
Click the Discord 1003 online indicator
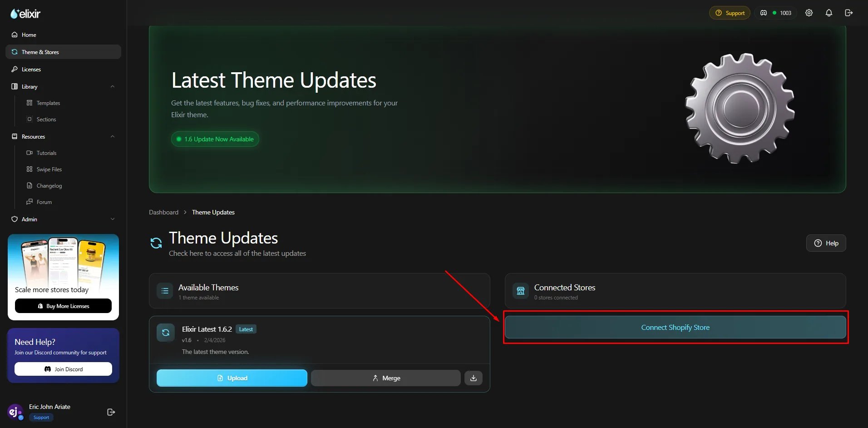(x=775, y=13)
